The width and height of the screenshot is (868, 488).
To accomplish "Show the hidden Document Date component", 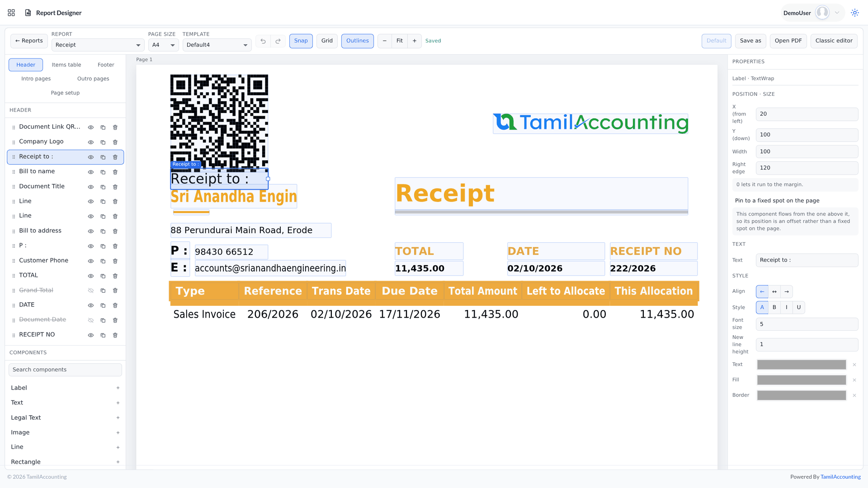I will pyautogui.click(x=91, y=320).
